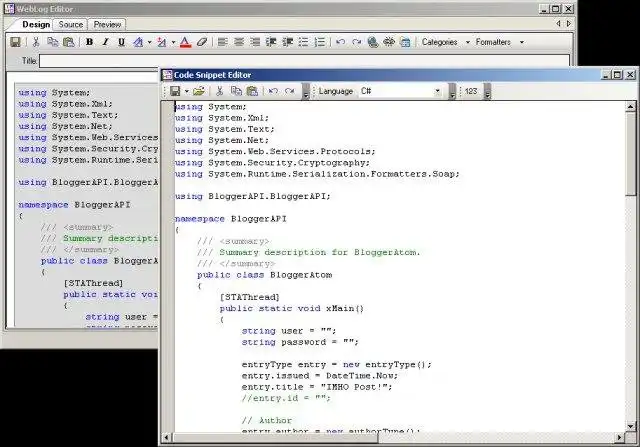Screen dimensions: 640x447
Task: Cut in the Code Snippet Editor toolbar
Action: point(220,91)
